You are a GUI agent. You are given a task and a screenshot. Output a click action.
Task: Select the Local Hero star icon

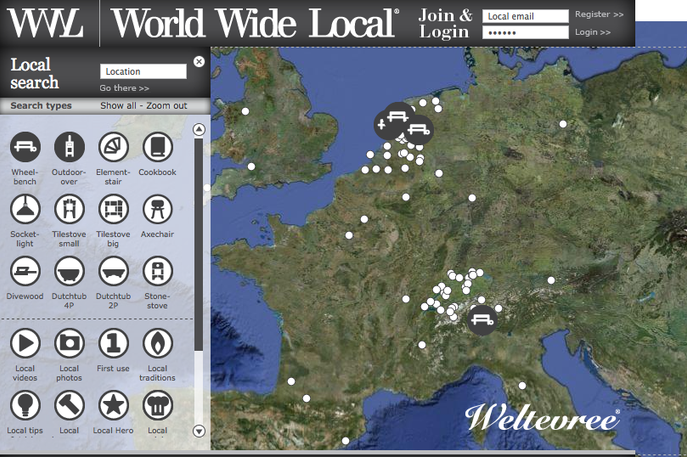click(x=113, y=405)
